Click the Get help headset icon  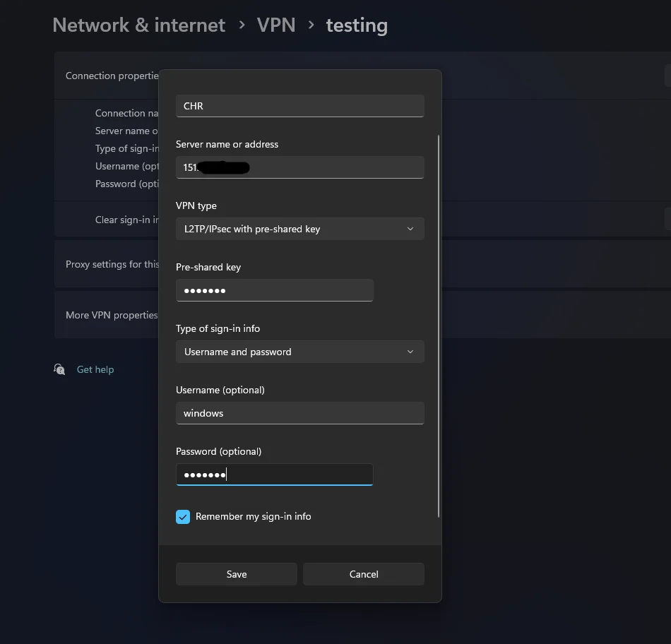[59, 369]
